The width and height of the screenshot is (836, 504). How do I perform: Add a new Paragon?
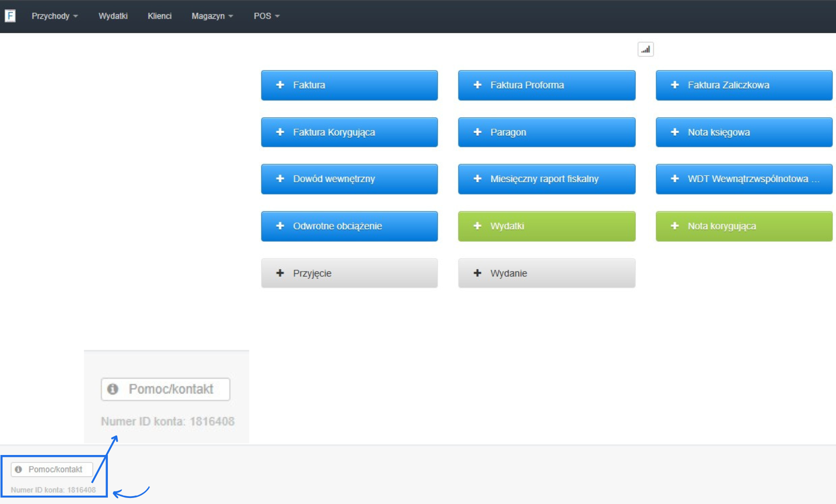pos(546,132)
